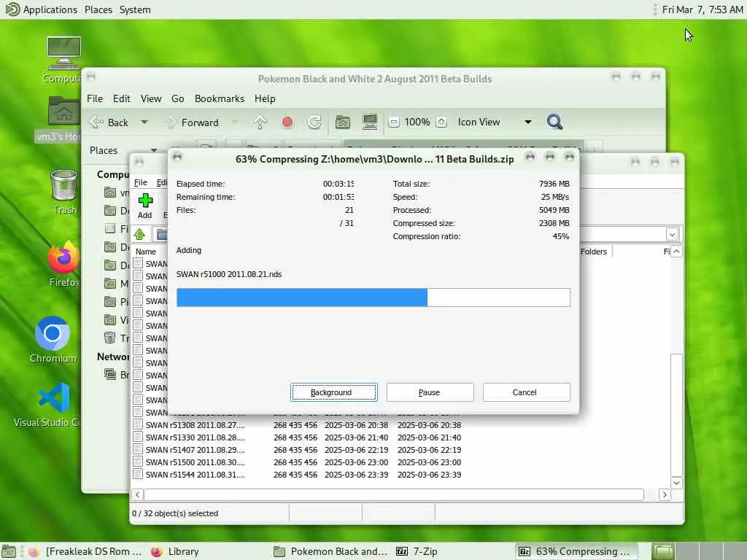Click the Search magnifier icon
The height and width of the screenshot is (560, 747).
(x=554, y=122)
